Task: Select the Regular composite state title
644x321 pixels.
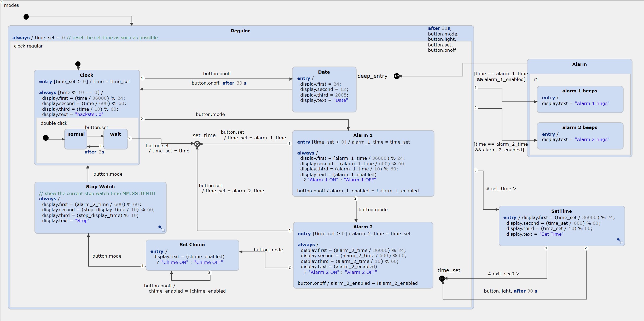Action: pyautogui.click(x=240, y=31)
